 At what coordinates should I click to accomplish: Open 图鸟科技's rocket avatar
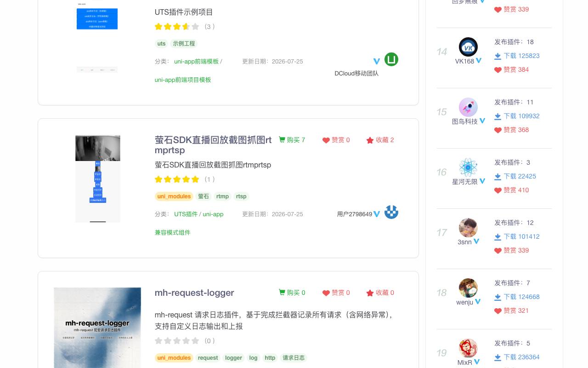pos(468,107)
